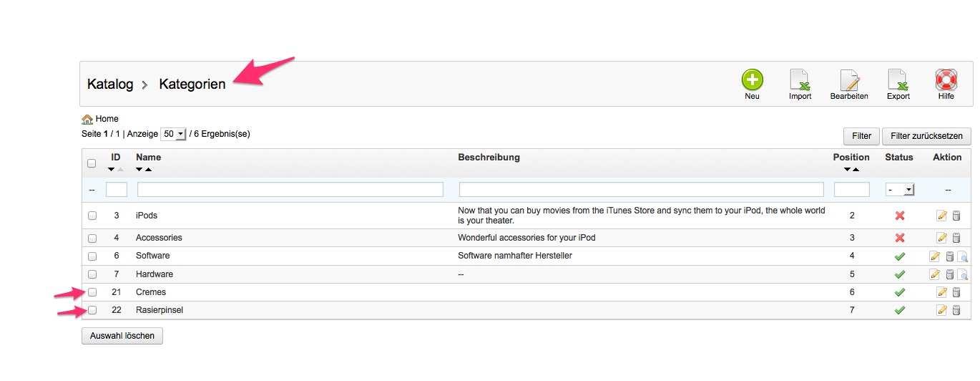Click the Export spreadsheet icon
Image resolution: width=980 pixels, height=381 pixels.
(898, 79)
